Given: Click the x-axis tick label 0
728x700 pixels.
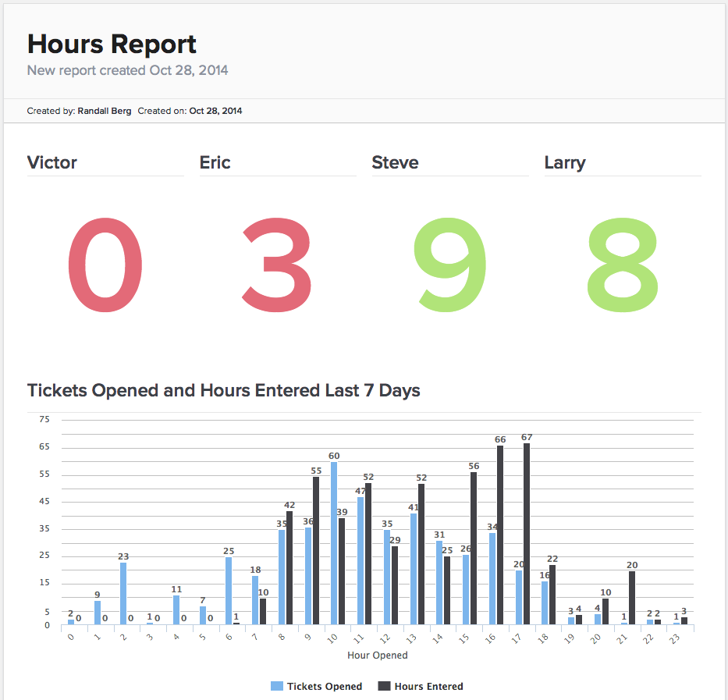Looking at the screenshot, I should click(70, 637).
